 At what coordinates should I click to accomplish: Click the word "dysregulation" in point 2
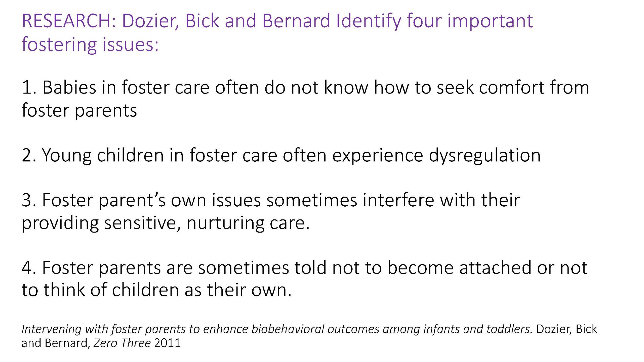click(x=485, y=156)
